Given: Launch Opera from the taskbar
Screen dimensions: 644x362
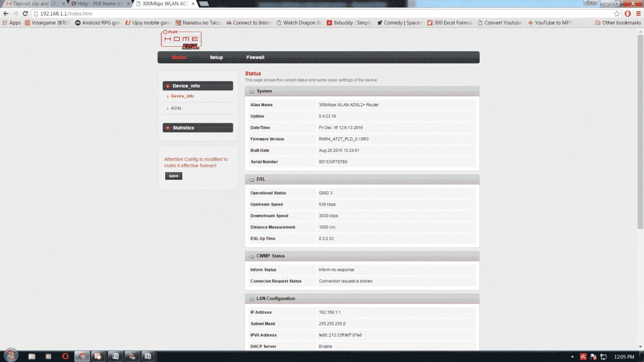Looking at the screenshot, I should click(65, 356).
